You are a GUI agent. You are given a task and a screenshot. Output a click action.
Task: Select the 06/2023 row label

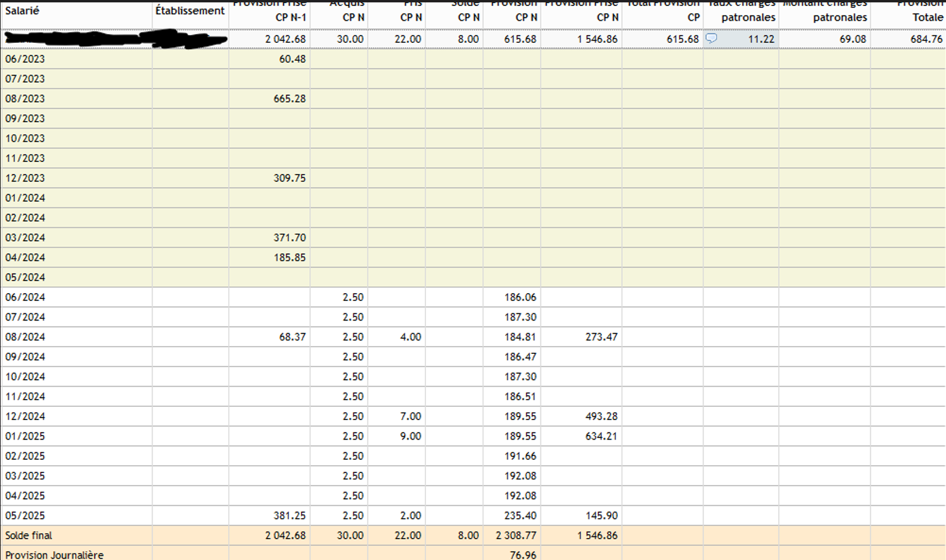click(25, 59)
